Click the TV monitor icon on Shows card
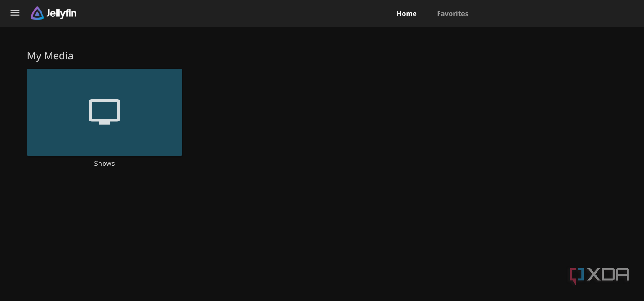Viewport: 644px width, 301px height. [105, 111]
